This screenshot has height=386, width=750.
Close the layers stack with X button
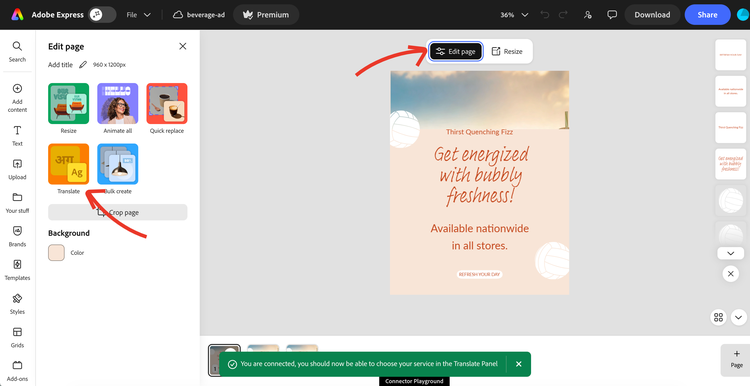(730, 274)
